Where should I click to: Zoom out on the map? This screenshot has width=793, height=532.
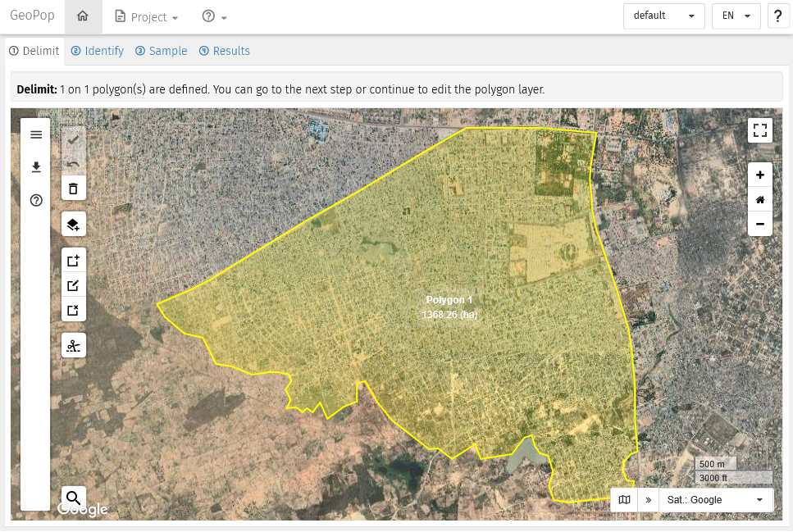coord(760,224)
